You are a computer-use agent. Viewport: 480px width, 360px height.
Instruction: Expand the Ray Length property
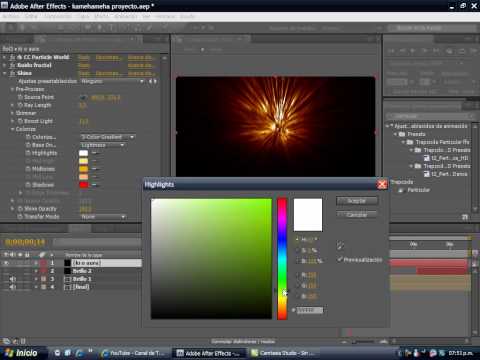(x=12, y=105)
